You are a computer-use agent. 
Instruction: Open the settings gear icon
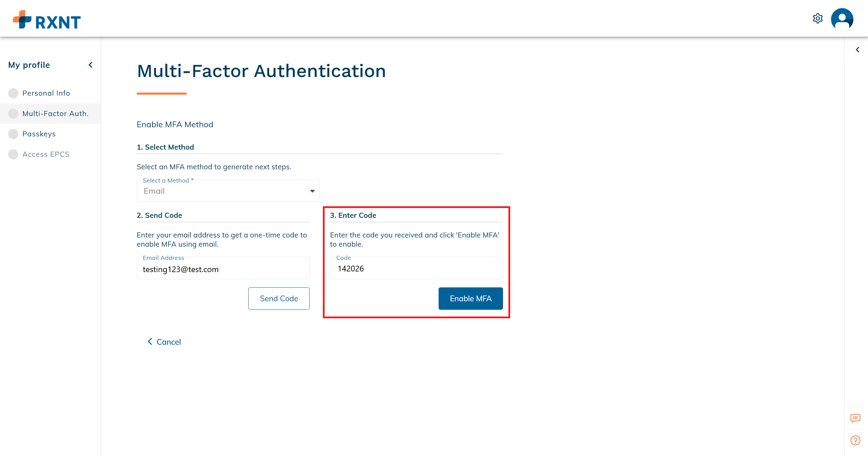click(817, 19)
